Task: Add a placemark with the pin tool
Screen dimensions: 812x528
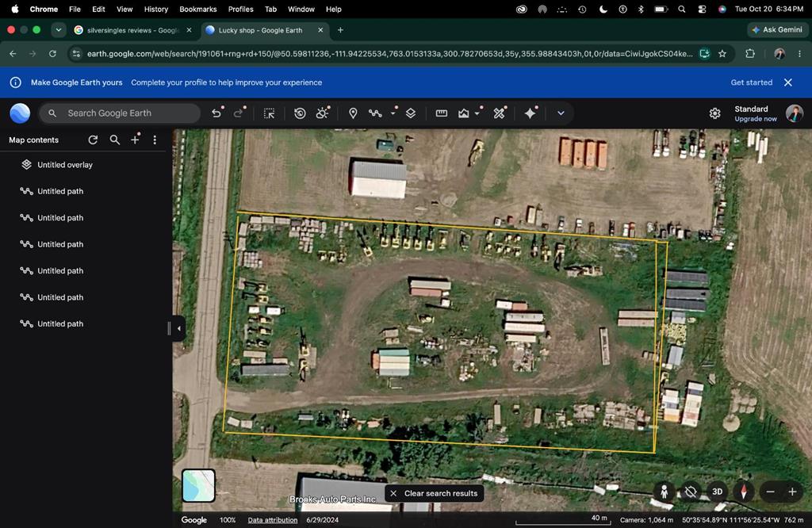Action: coord(353,113)
